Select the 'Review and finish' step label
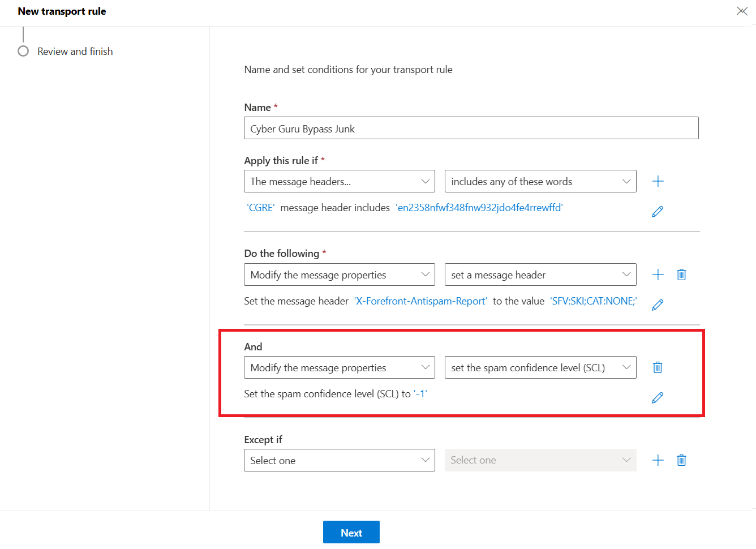This screenshot has height=549, width=756. point(75,52)
